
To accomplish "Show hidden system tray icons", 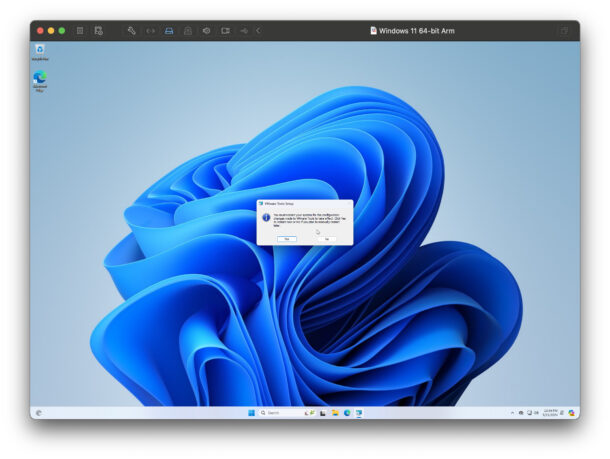I will click(512, 412).
